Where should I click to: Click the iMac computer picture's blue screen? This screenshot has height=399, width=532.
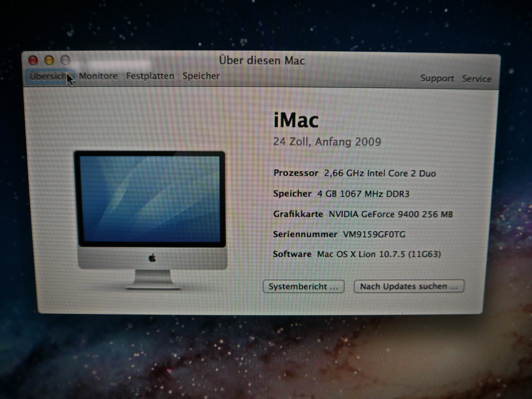pyautogui.click(x=150, y=198)
